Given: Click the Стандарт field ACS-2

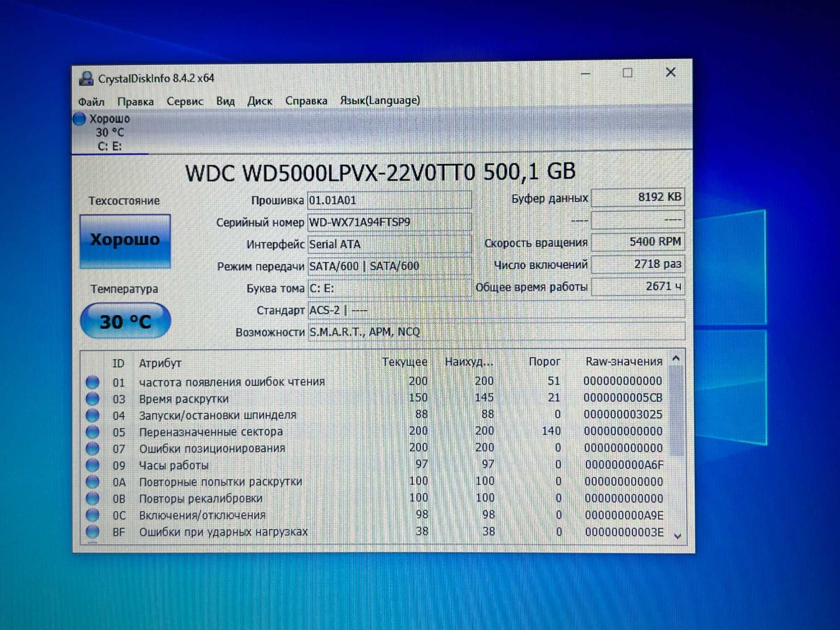Looking at the screenshot, I should coord(496,310).
